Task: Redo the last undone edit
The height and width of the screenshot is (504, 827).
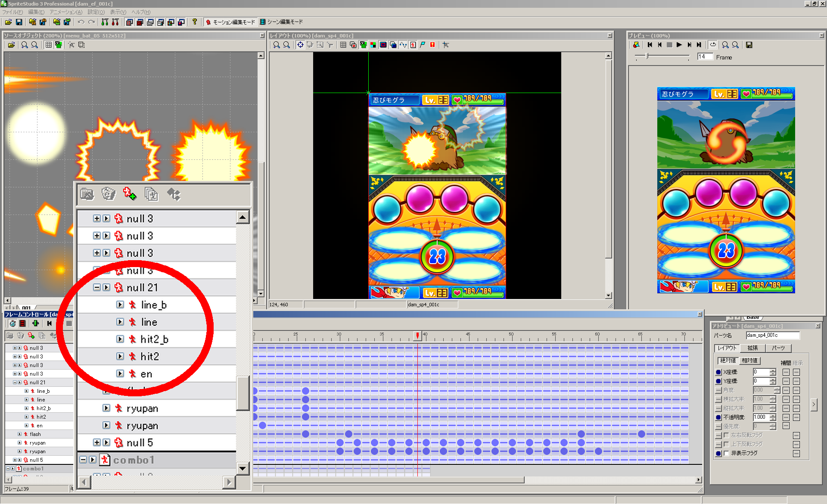Action: 91,22
